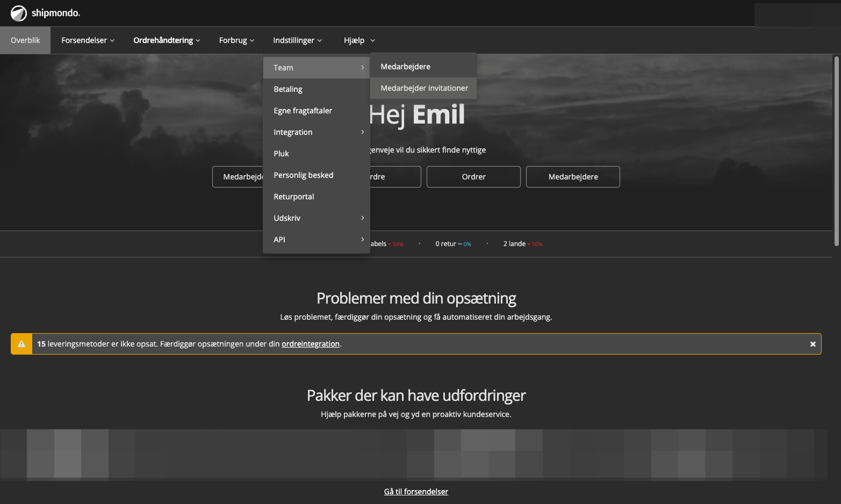Click the shipmondo brand name text
841x504 pixels.
(x=56, y=13)
